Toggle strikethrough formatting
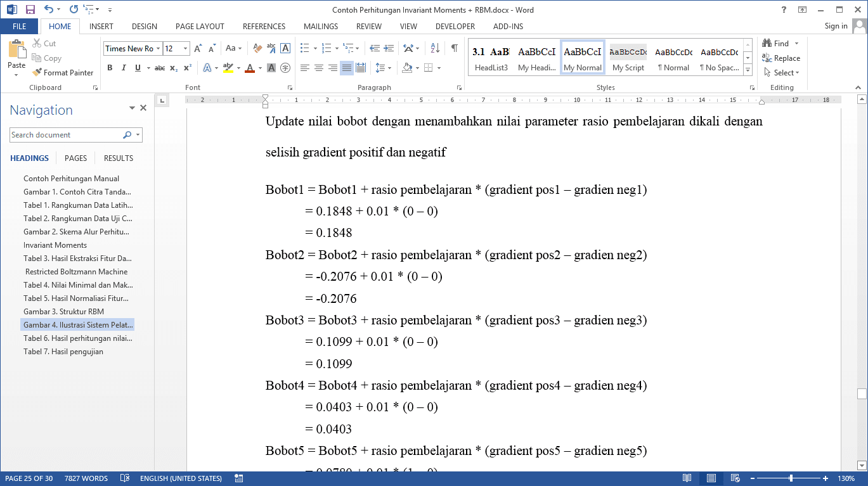The image size is (868, 486). click(x=160, y=68)
